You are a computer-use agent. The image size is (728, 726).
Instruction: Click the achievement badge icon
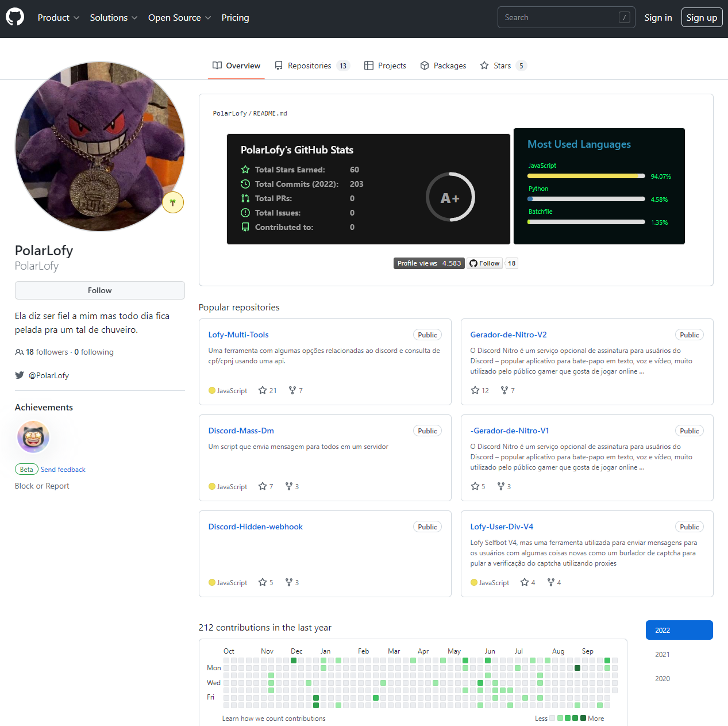pos(33,437)
